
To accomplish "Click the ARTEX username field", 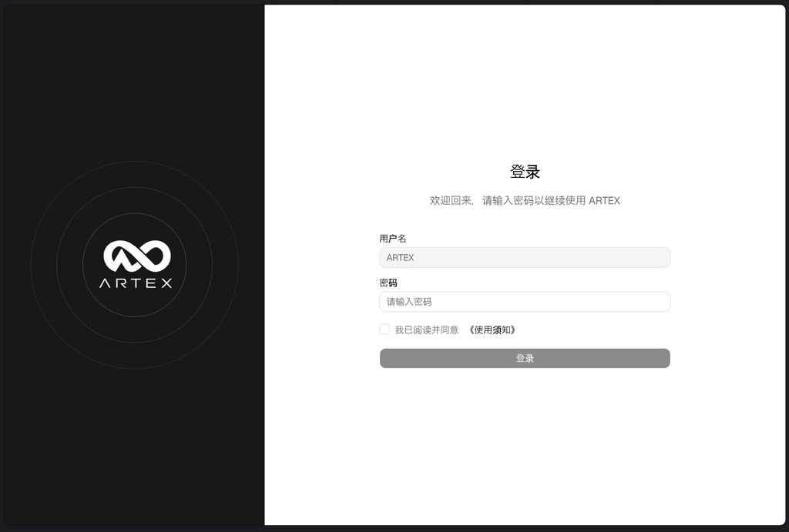I will click(525, 257).
